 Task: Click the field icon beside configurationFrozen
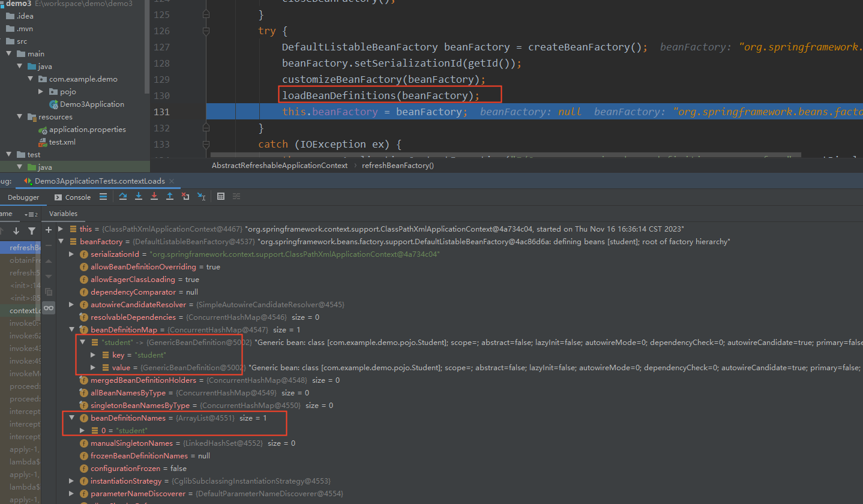(x=84, y=468)
